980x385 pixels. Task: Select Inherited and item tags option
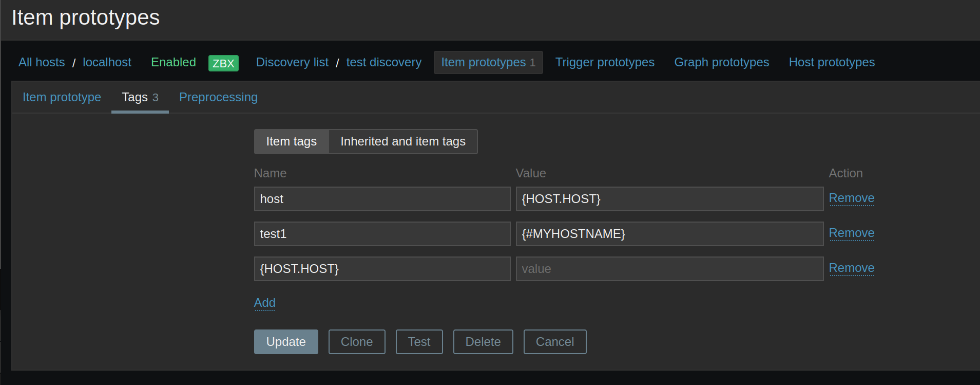[403, 141]
